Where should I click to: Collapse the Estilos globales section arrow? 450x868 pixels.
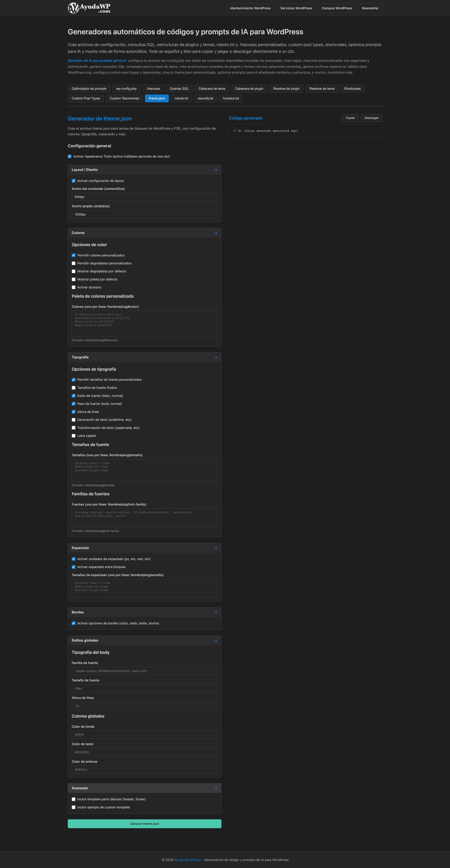(x=216, y=641)
